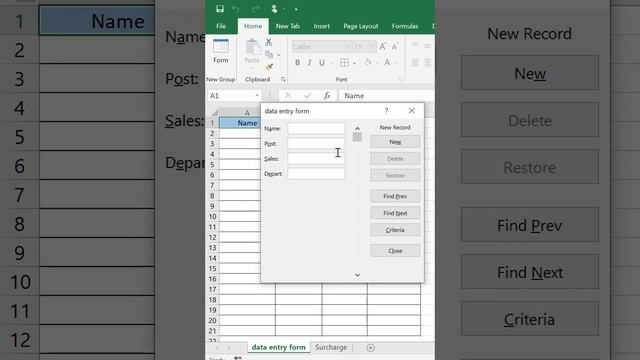Expand the Copy options arrow
The width and height of the screenshot is (640, 360).
[278, 55]
